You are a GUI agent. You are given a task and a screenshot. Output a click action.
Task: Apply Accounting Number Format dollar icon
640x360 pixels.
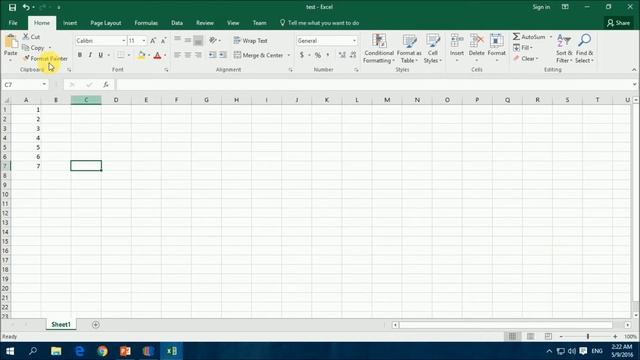coord(302,55)
